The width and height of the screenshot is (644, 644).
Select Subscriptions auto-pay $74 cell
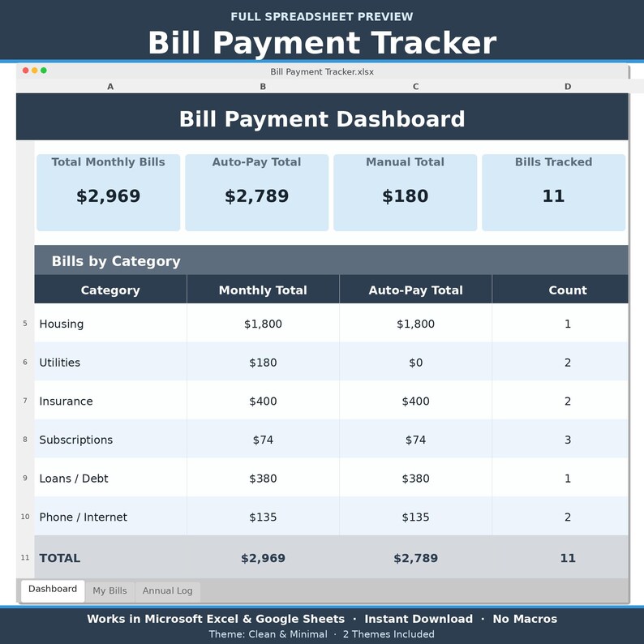click(x=415, y=439)
